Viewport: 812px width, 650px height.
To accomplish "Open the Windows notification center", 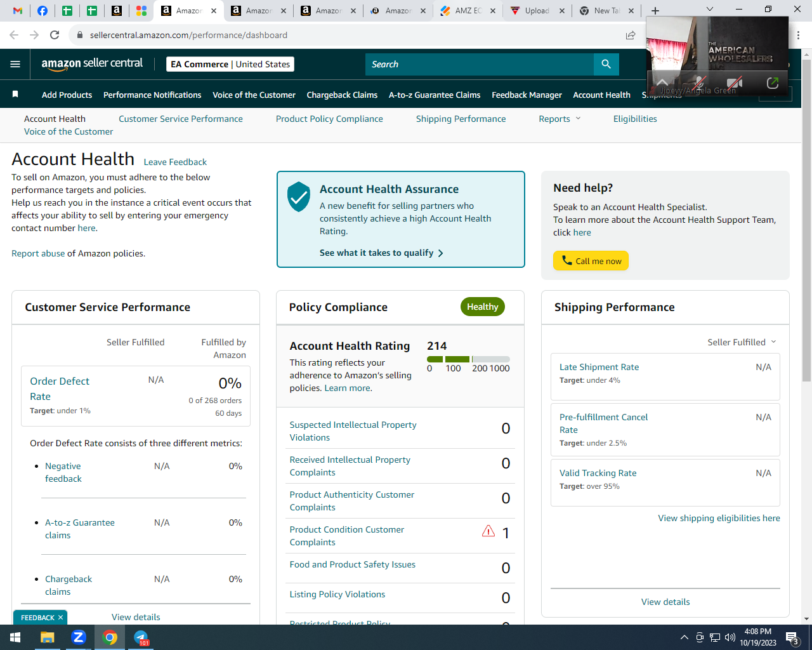I will 792,637.
